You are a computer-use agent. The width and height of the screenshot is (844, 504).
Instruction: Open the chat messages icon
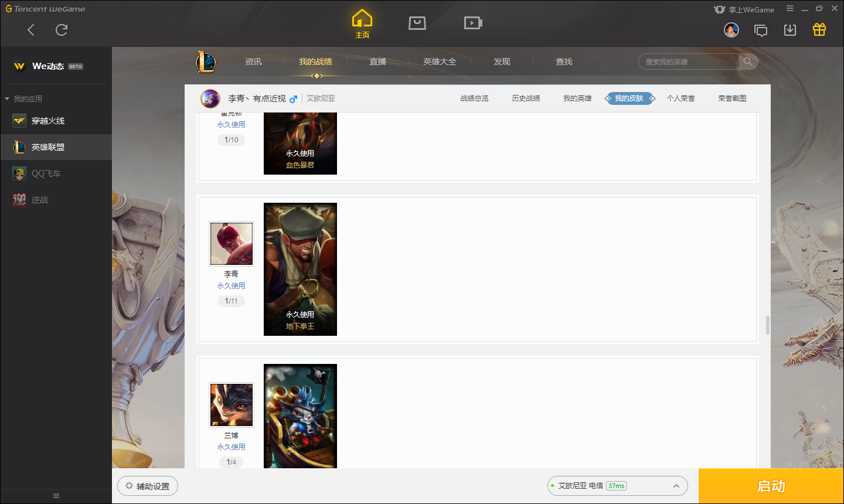pos(761,30)
